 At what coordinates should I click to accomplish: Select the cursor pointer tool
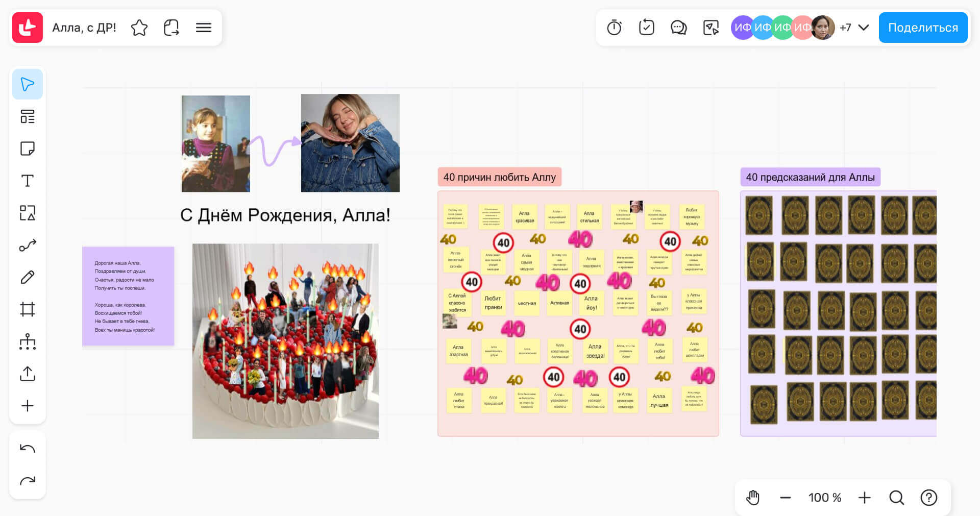point(28,84)
